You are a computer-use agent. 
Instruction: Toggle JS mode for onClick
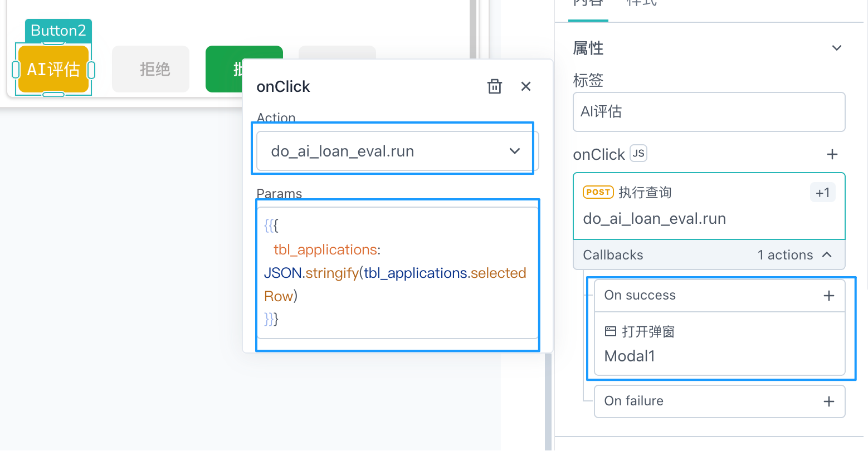click(x=638, y=153)
